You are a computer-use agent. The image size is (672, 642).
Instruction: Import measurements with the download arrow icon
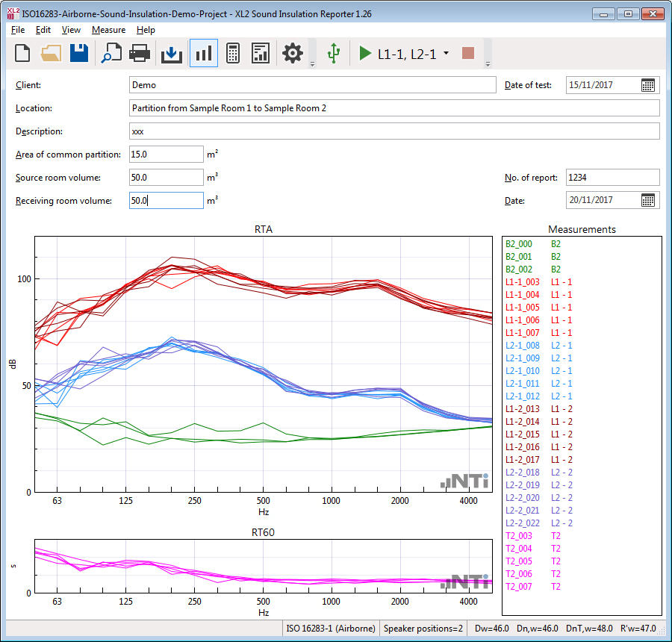172,53
